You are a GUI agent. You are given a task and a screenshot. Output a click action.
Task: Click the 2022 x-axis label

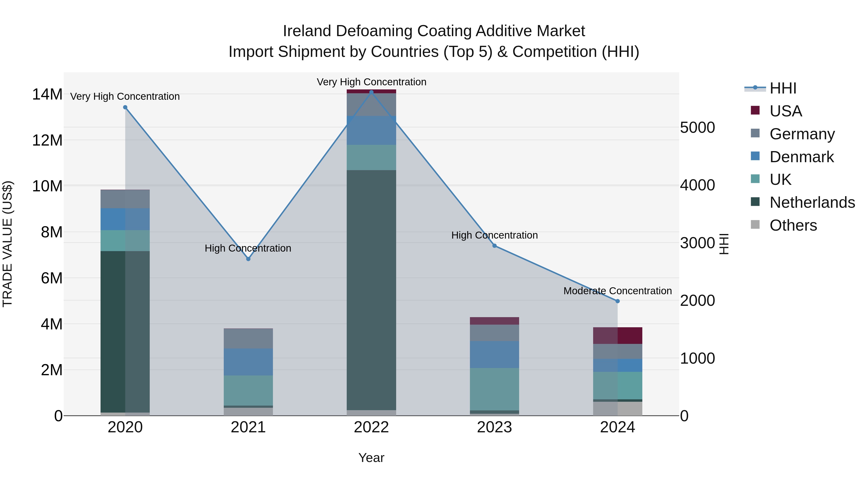(371, 427)
